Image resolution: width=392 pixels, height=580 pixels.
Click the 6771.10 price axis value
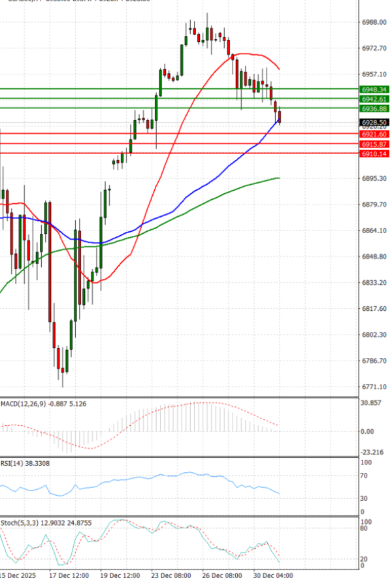pyautogui.click(x=374, y=387)
